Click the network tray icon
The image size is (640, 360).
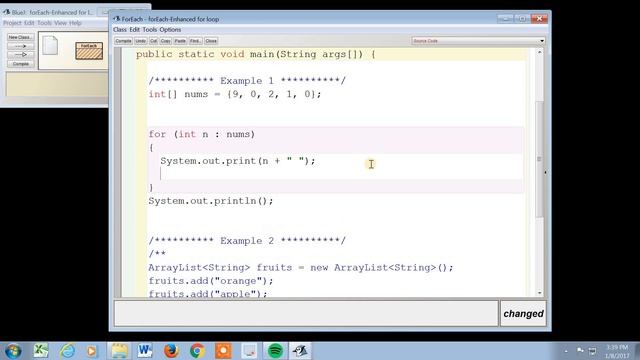pyautogui.click(x=593, y=351)
